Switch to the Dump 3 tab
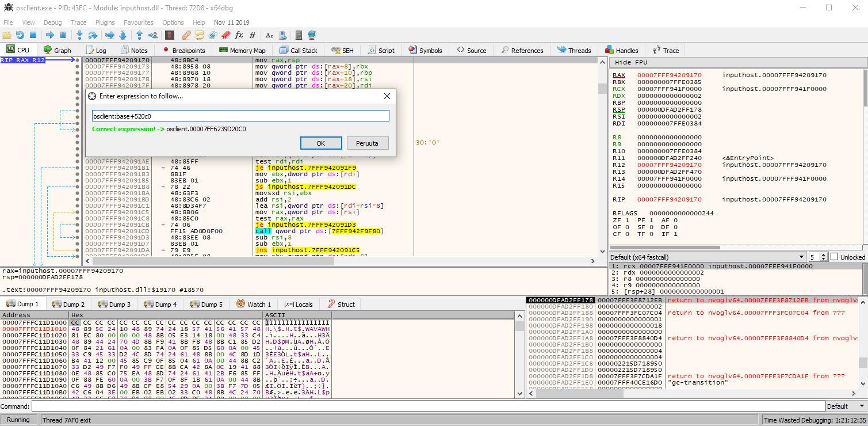 coord(114,305)
